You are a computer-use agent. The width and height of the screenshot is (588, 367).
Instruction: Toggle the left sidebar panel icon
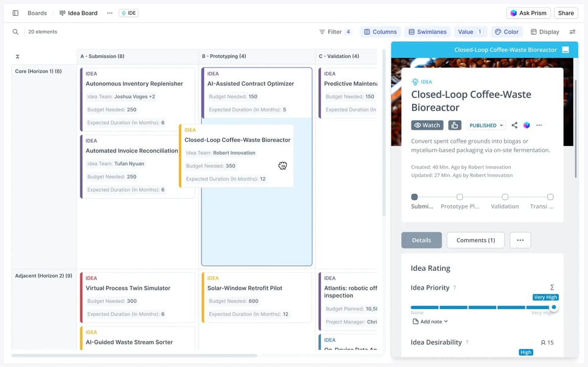(15, 13)
